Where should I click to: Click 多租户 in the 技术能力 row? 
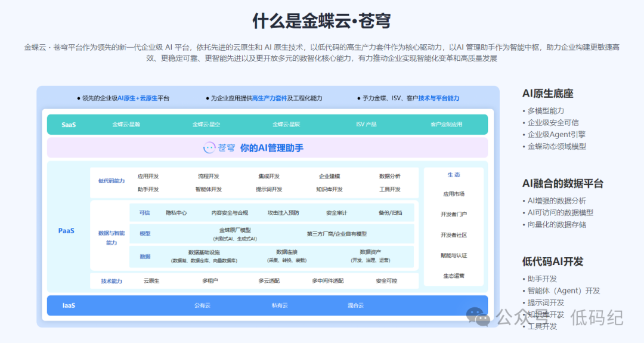point(208,281)
